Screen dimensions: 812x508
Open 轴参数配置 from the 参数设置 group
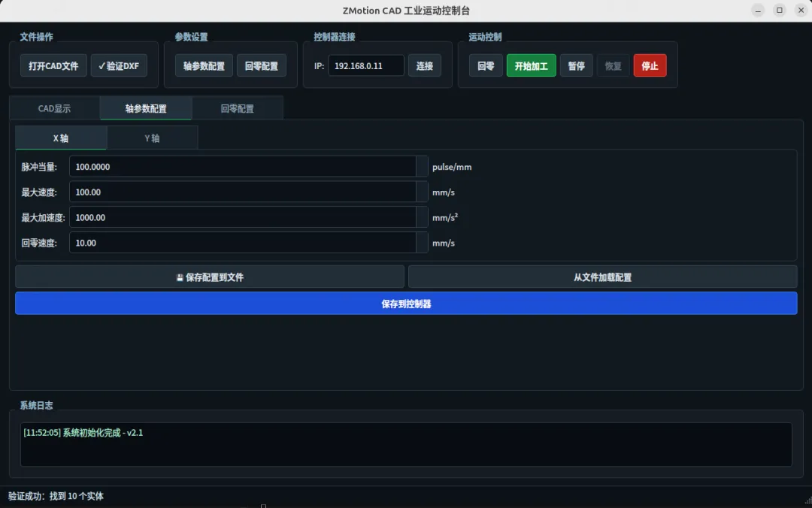(204, 66)
